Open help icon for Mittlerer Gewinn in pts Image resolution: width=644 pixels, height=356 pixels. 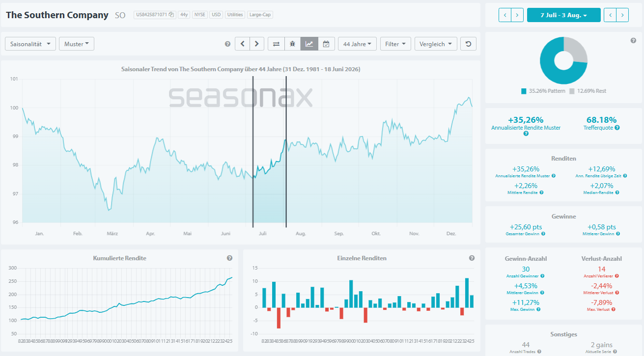coord(619,234)
